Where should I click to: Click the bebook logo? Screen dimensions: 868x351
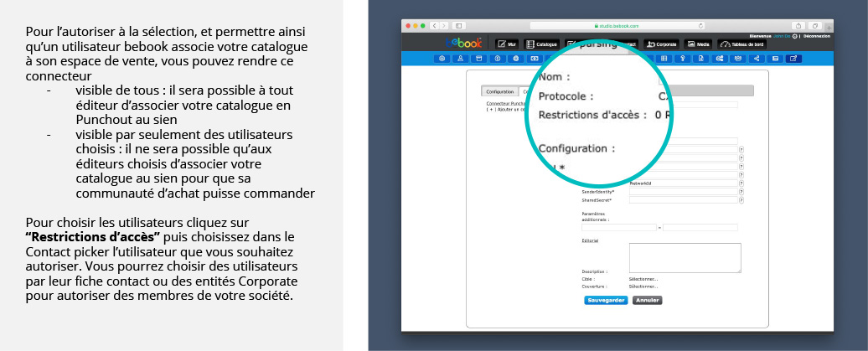463,44
